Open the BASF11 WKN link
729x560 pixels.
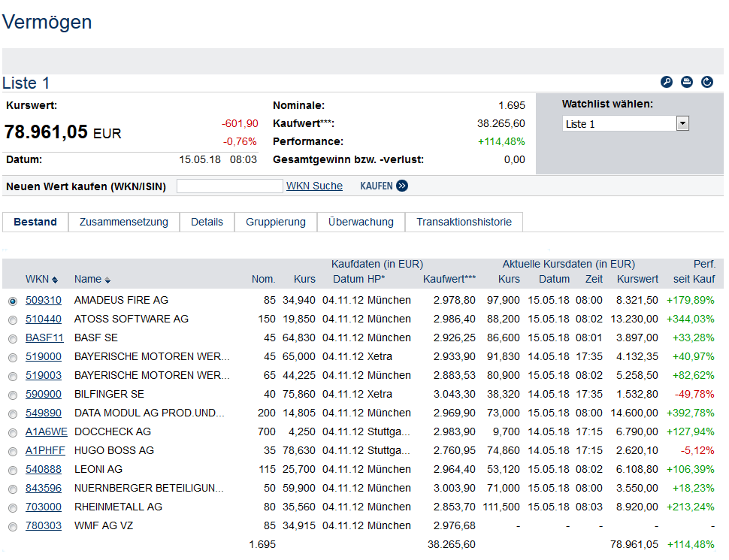(44, 338)
